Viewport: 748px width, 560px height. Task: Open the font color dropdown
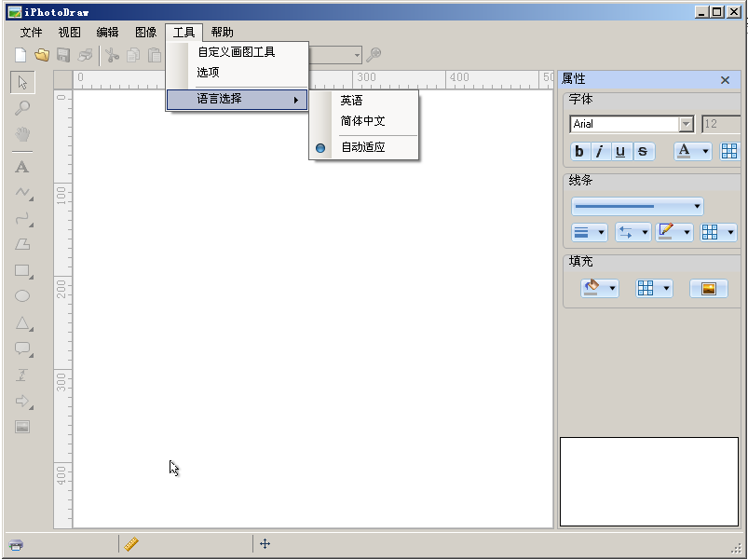693,152
